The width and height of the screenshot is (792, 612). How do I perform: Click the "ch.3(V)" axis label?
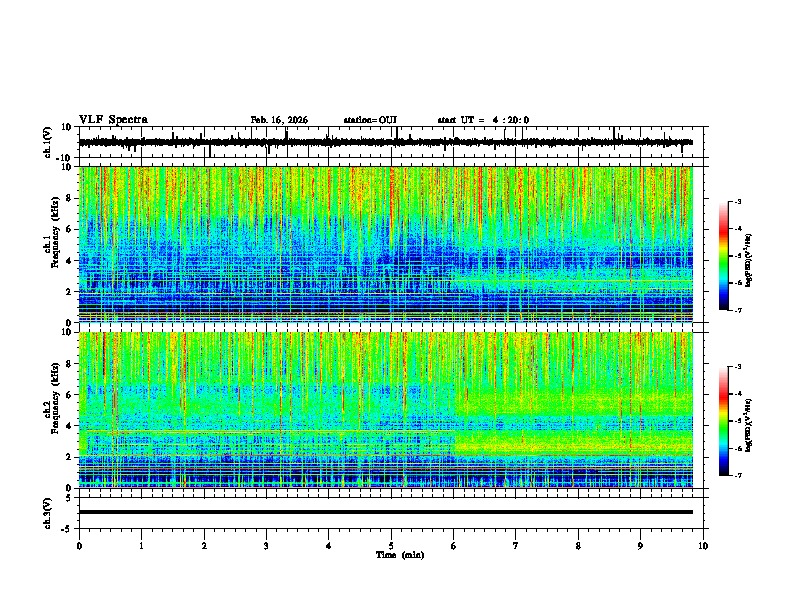[x=48, y=513]
